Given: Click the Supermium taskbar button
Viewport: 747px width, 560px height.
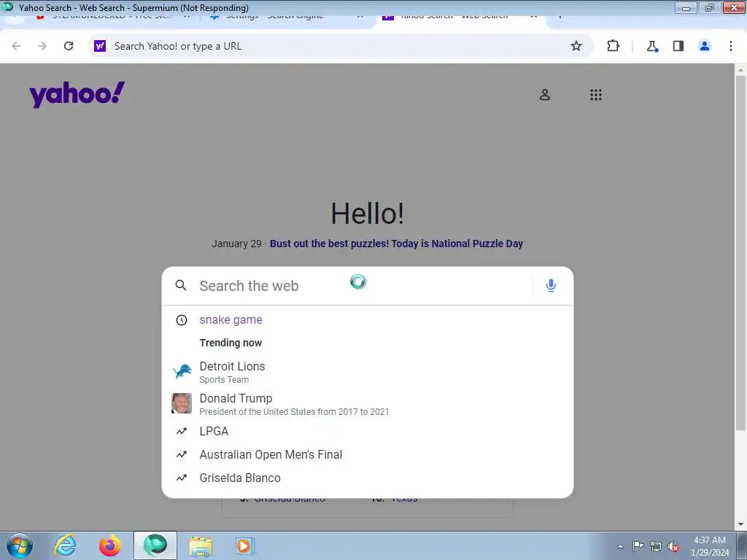Looking at the screenshot, I should [x=155, y=545].
